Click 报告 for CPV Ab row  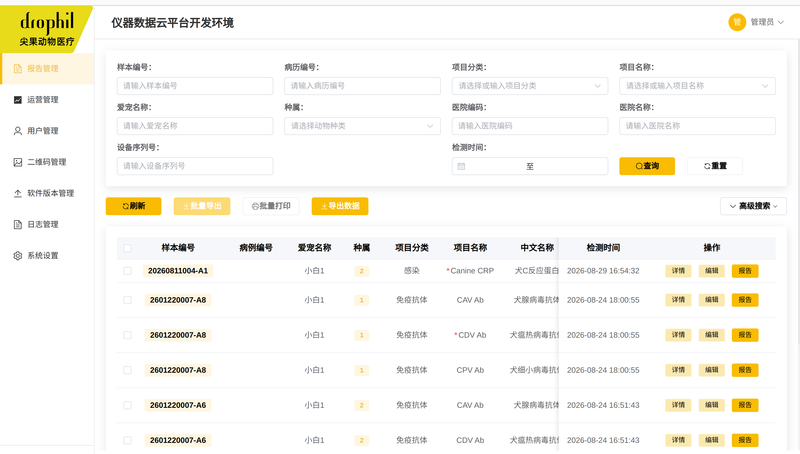pos(745,370)
